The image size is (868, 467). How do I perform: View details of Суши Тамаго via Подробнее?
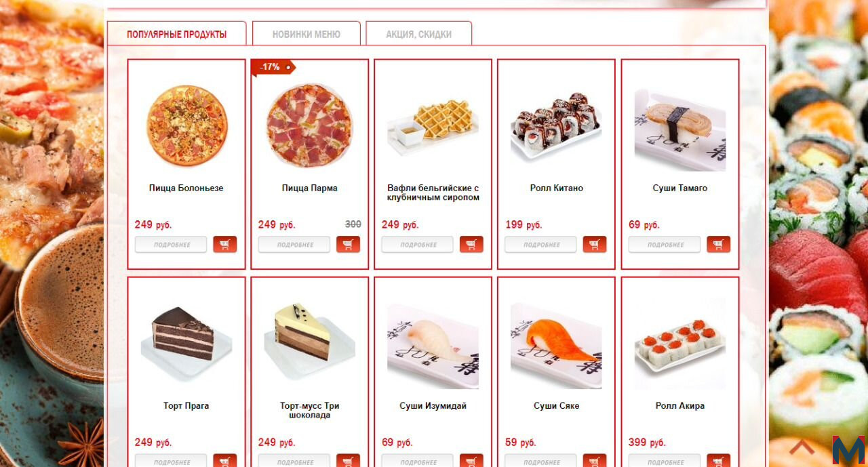pyautogui.click(x=665, y=245)
